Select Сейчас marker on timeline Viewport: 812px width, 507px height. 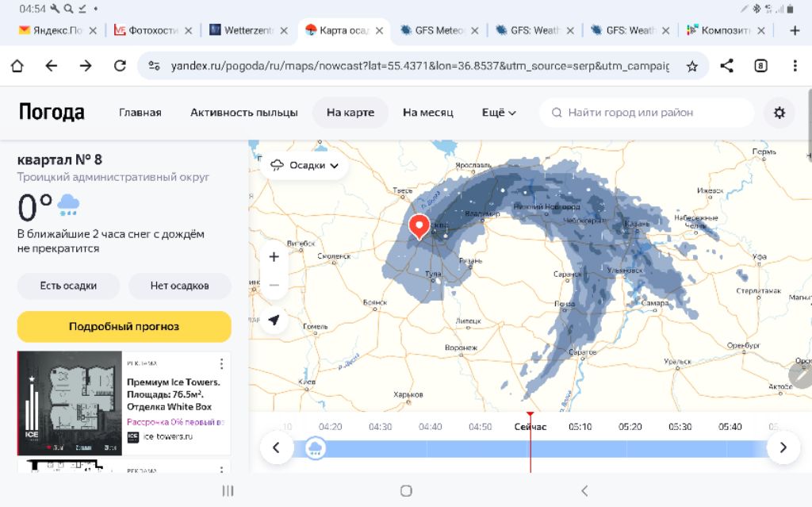tap(530, 427)
